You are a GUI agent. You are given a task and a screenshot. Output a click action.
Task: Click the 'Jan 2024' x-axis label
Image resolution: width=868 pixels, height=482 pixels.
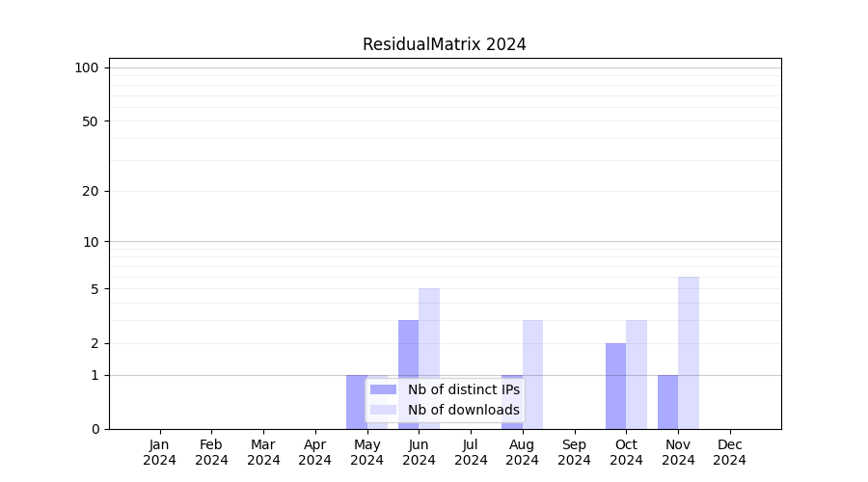coord(159,452)
